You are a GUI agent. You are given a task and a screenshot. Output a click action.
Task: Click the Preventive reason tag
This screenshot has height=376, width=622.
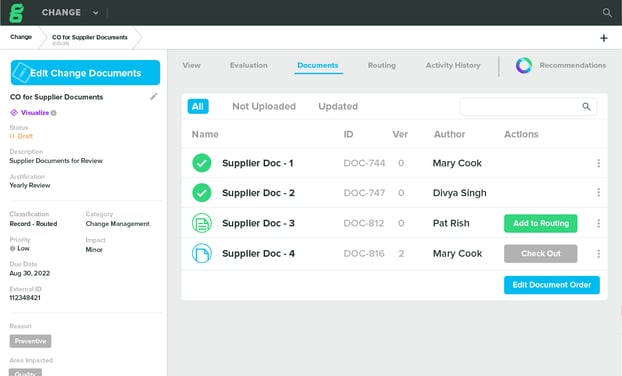[x=31, y=341]
